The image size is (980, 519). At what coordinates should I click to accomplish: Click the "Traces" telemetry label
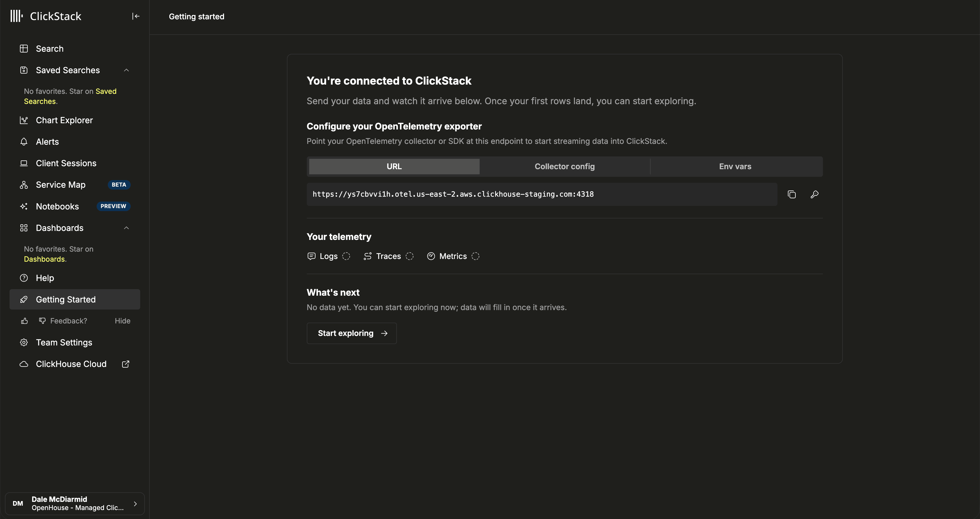(x=388, y=256)
